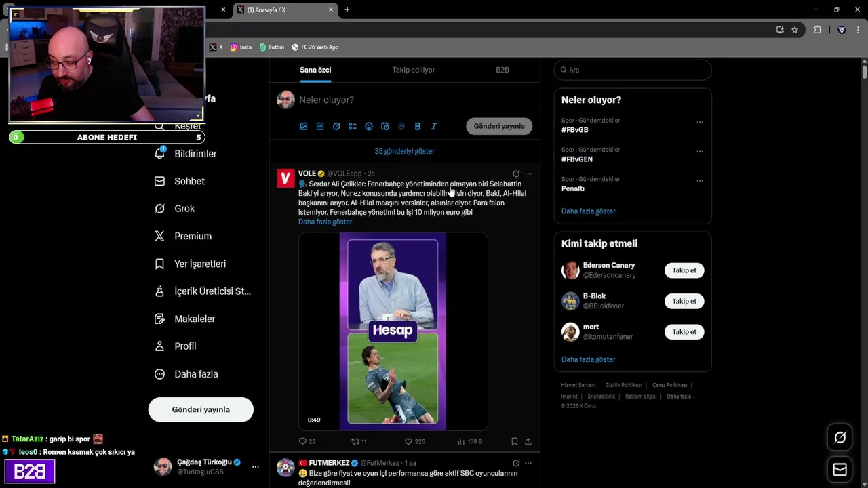The width and height of the screenshot is (868, 488).
Task: Open the emoji picker in composer
Action: pos(369,126)
